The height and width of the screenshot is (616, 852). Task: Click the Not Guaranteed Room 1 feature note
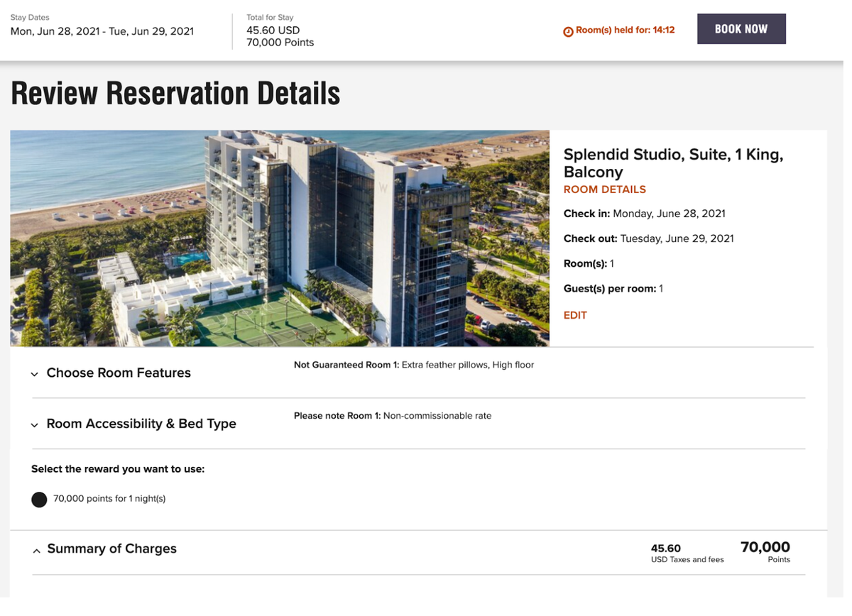[x=414, y=365]
